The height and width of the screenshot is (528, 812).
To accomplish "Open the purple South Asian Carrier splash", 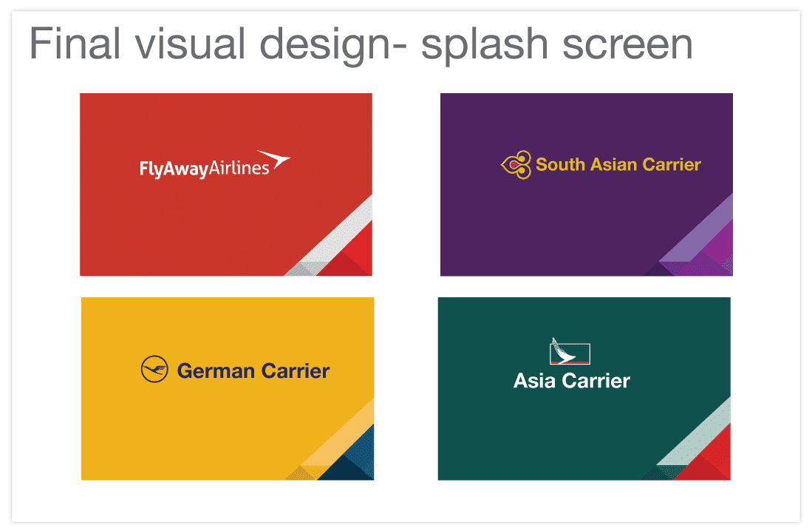I will [586, 184].
